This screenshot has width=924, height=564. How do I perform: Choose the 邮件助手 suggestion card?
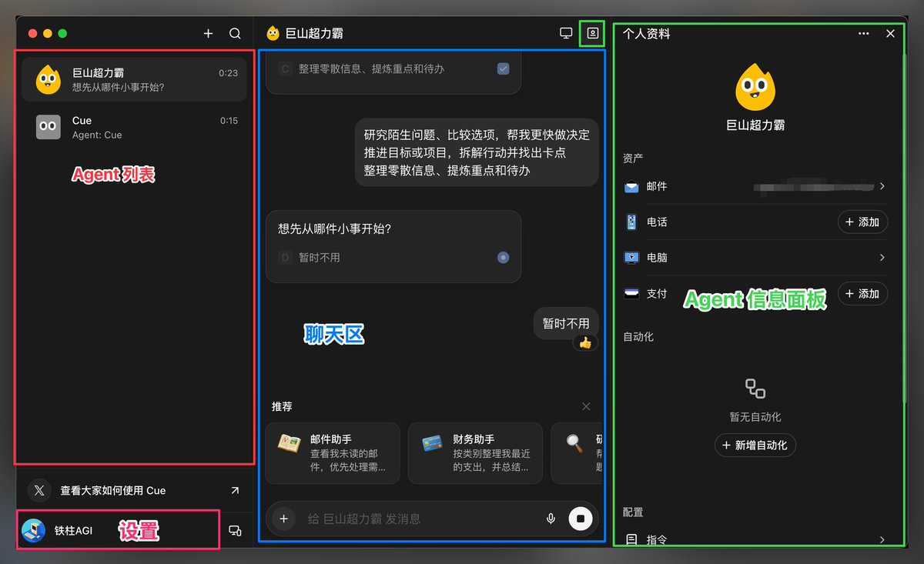[x=333, y=453]
